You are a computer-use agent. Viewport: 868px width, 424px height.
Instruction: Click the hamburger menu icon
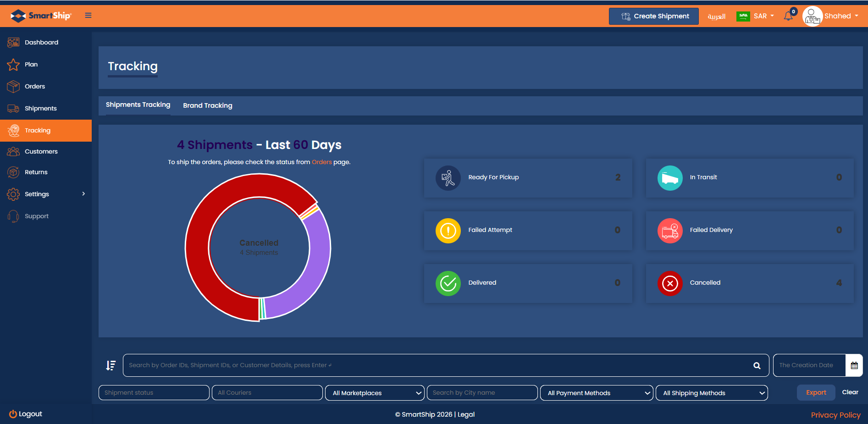tap(88, 16)
